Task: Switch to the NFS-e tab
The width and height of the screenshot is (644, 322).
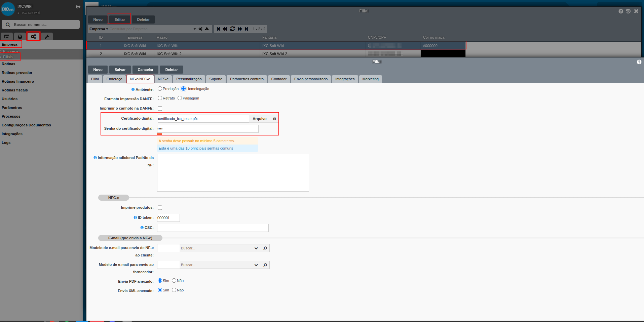Action: click(x=163, y=79)
